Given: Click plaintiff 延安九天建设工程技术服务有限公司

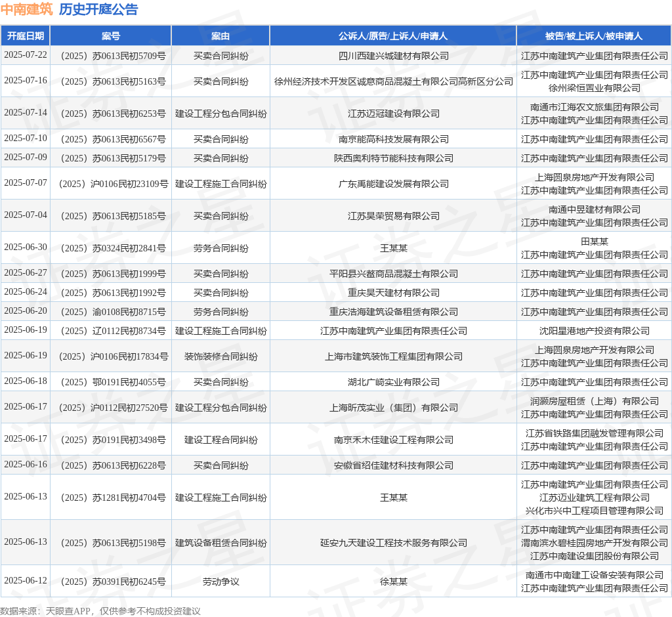Looking at the screenshot, I should point(394,543).
